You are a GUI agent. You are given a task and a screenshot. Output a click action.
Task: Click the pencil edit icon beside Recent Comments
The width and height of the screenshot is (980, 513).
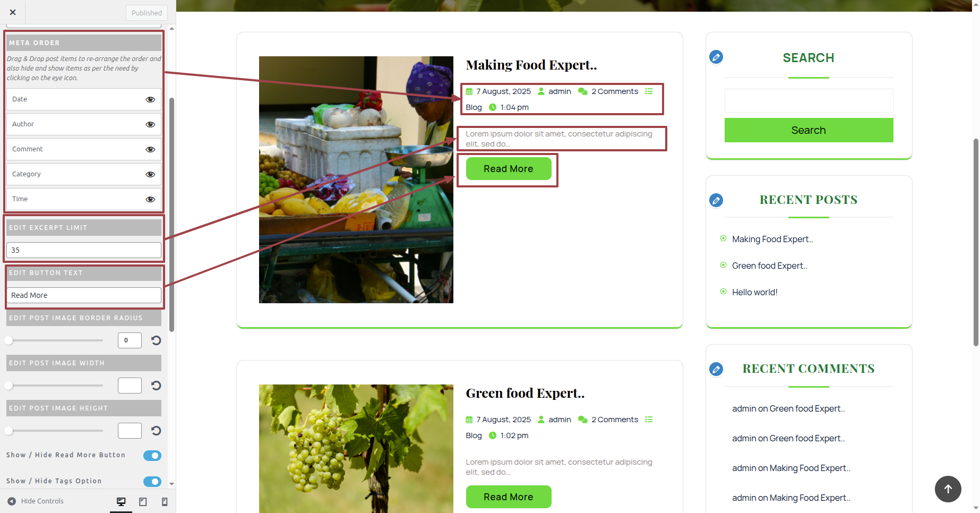point(716,369)
